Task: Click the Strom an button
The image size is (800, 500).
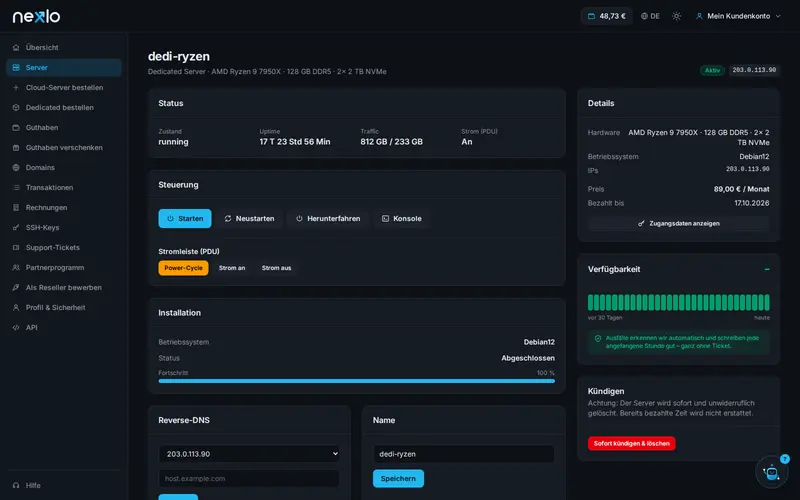Action: tap(232, 268)
